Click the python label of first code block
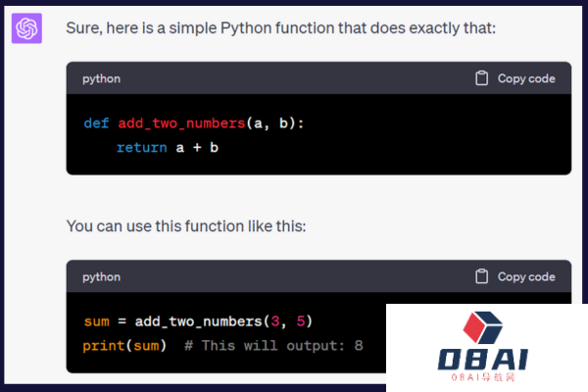Screen dimensions: 588x392 101,78
